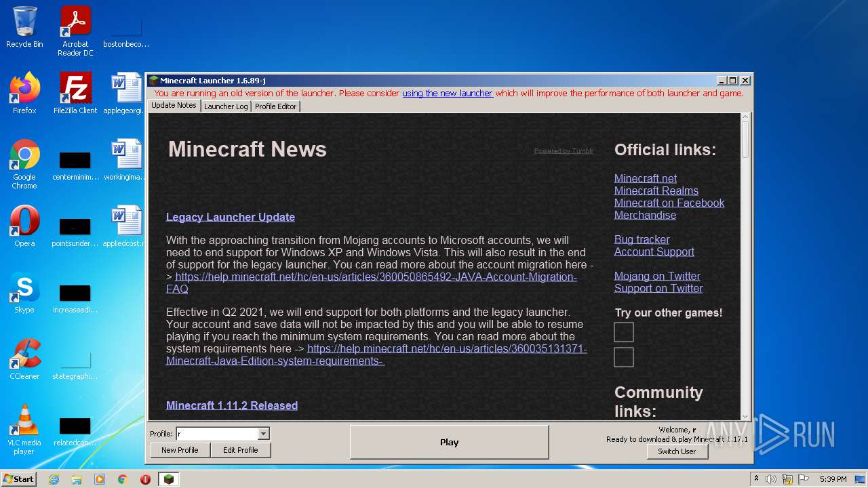
Task: Open the Minecraft 1.11.2 Released headline
Action: (x=232, y=405)
